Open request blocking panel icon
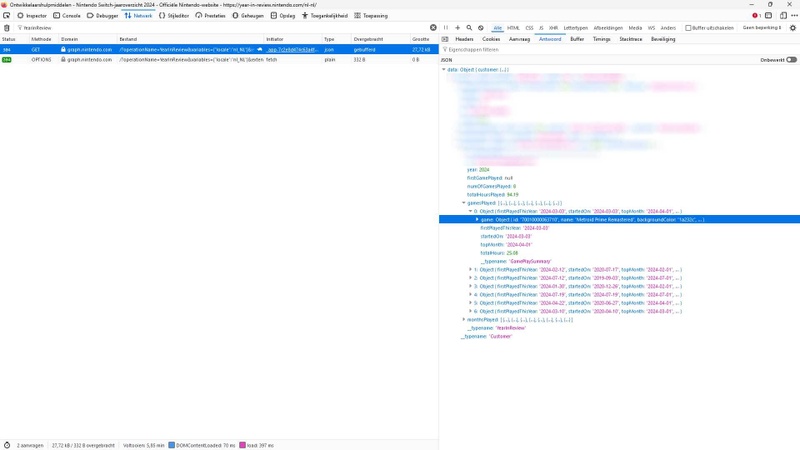This screenshot has height=450, width=800. [481, 28]
